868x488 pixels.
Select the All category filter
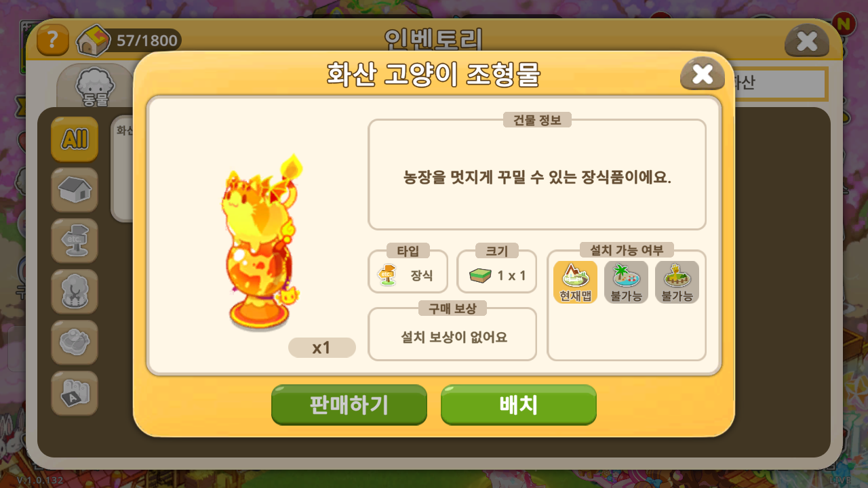(x=75, y=139)
